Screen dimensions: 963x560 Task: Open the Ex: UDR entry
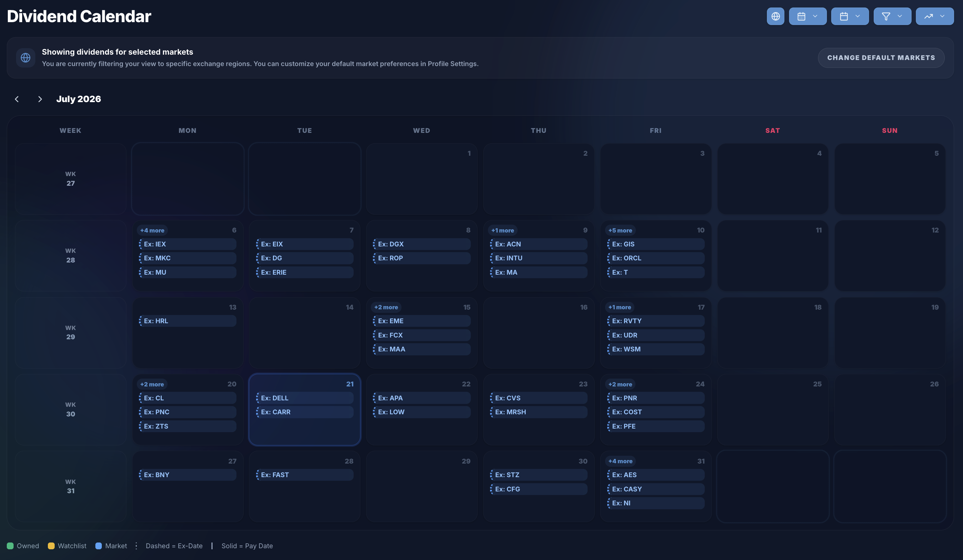pyautogui.click(x=656, y=335)
